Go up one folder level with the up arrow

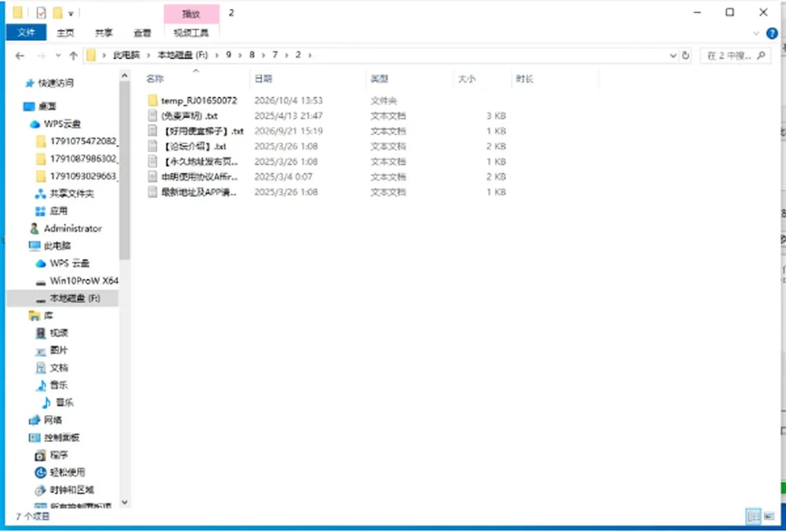73,56
